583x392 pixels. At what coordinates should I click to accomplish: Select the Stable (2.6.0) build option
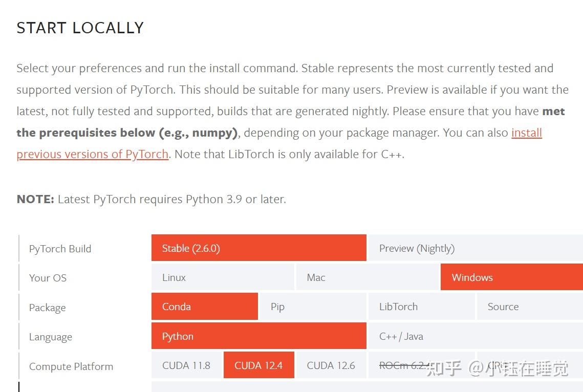[x=258, y=248]
